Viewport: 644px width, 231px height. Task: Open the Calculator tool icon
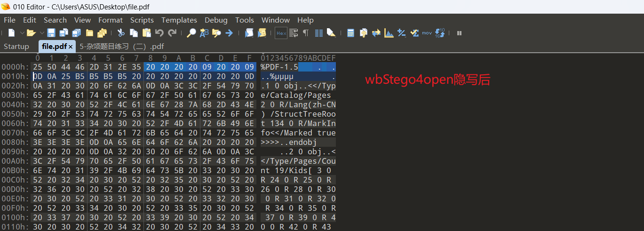[350, 33]
